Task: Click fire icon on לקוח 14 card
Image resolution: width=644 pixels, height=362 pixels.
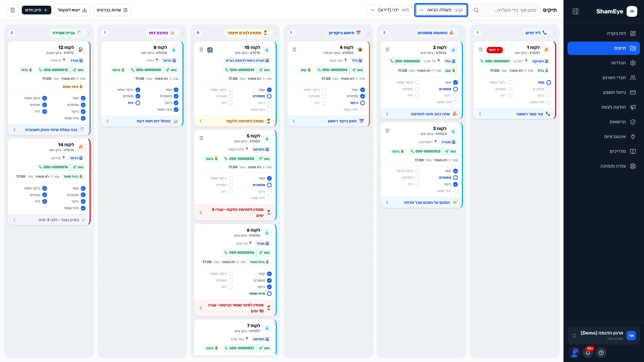Action: [x=80, y=147]
